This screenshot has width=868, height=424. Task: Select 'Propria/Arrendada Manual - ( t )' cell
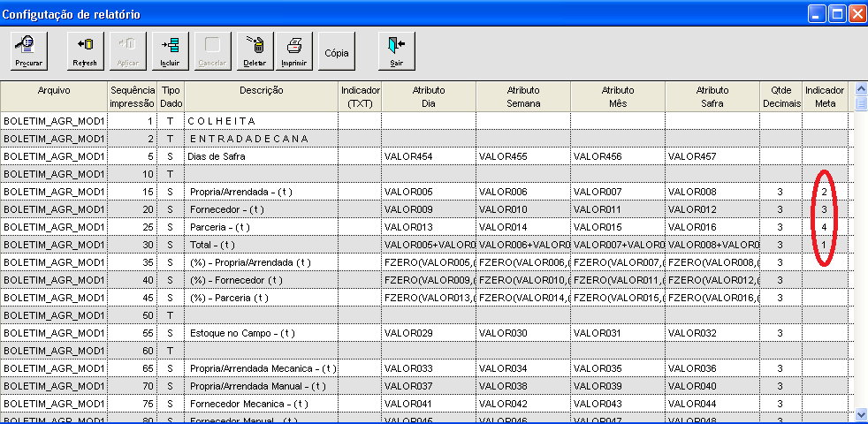262,386
